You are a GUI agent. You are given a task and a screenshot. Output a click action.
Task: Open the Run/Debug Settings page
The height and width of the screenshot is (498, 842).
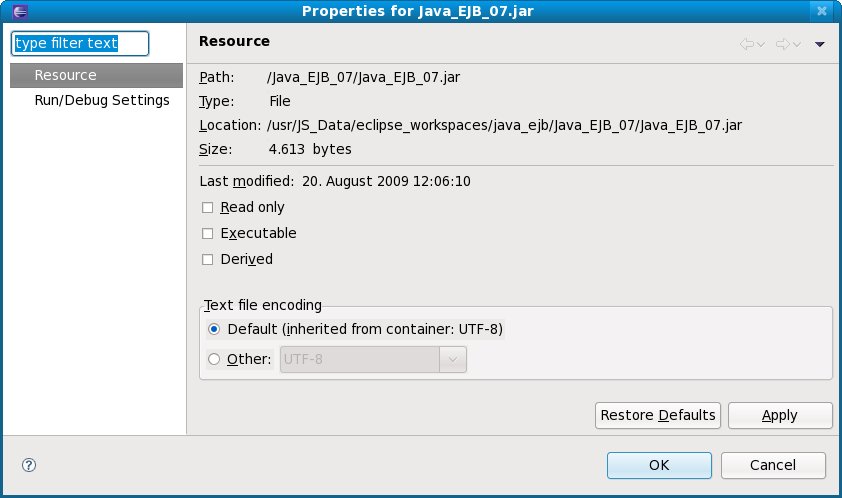click(x=102, y=101)
